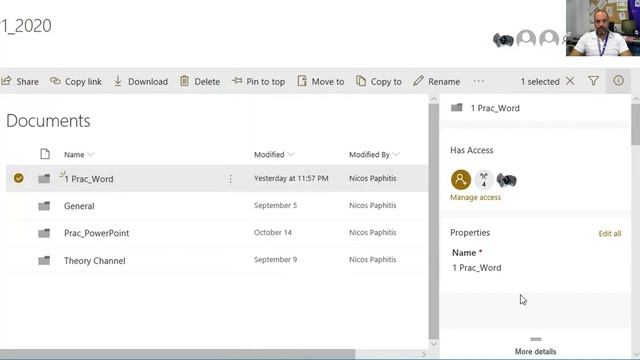Uncheck the 1 Prac_Word row checkmark
Image resolution: width=640 pixels, height=360 pixels.
[x=18, y=178]
